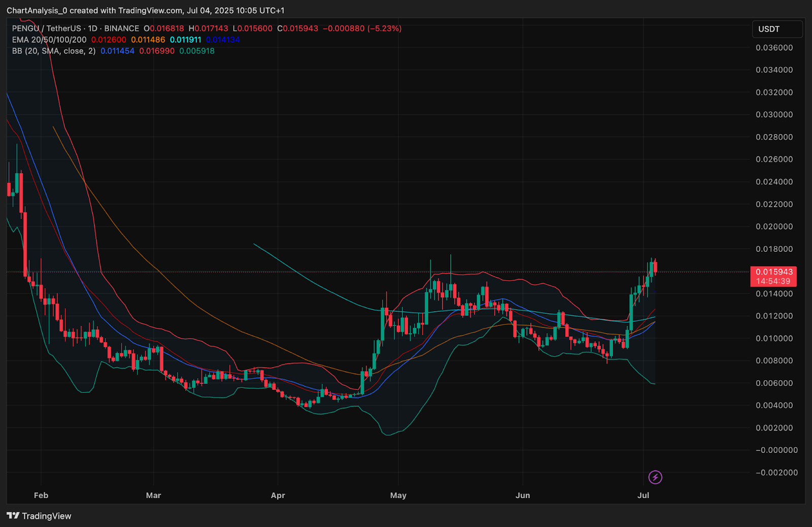Click the TradingView logo in bottom corner
Screen dimensions: 812x527
(39, 516)
